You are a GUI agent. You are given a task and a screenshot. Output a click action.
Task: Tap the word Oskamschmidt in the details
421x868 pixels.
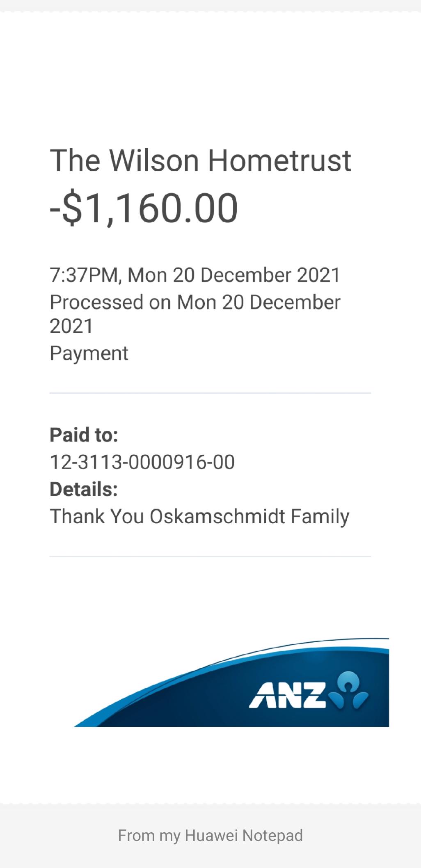pos(217,516)
